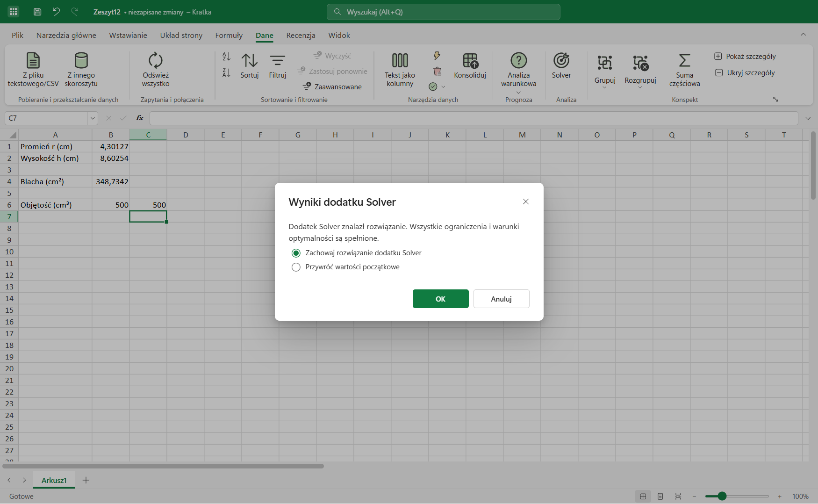Image resolution: width=818 pixels, height=504 pixels.
Task: Open the Konsoliduj tool
Action: pyautogui.click(x=470, y=66)
